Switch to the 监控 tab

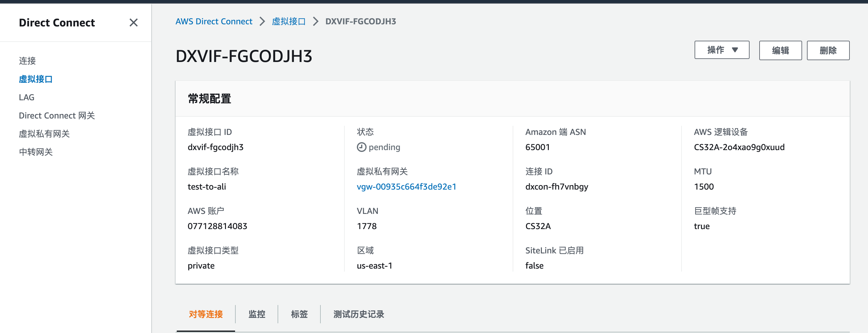257,314
